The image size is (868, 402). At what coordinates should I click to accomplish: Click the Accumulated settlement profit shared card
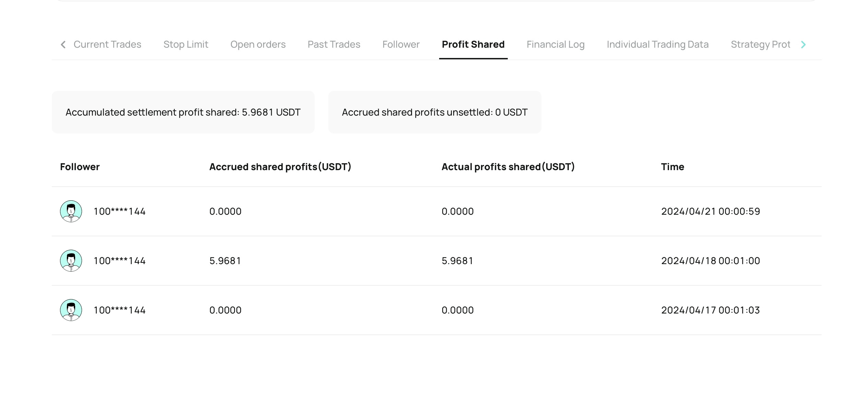[x=183, y=112]
